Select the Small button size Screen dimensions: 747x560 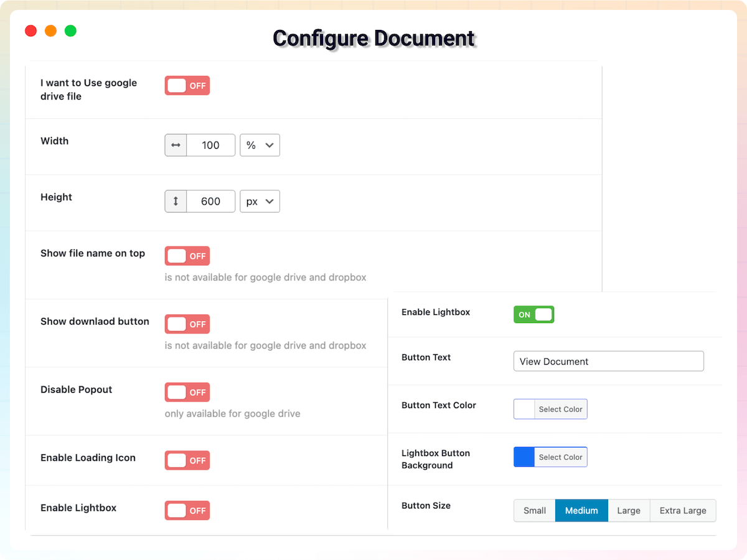coord(535,510)
